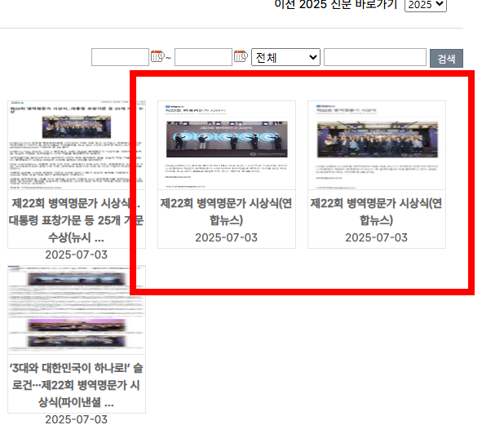Expand the 전체 category dropdown
Screen dimensions: 504x425
click(285, 57)
